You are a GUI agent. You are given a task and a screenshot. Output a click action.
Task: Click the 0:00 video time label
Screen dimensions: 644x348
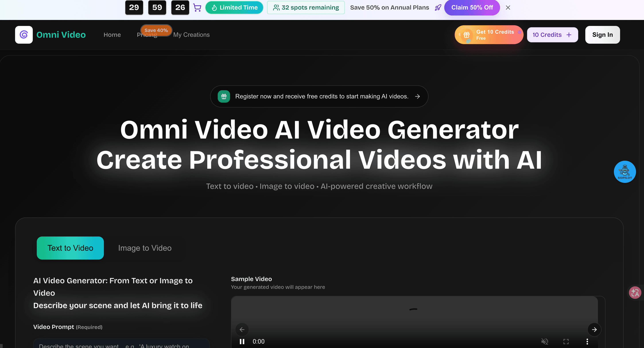[x=258, y=341]
